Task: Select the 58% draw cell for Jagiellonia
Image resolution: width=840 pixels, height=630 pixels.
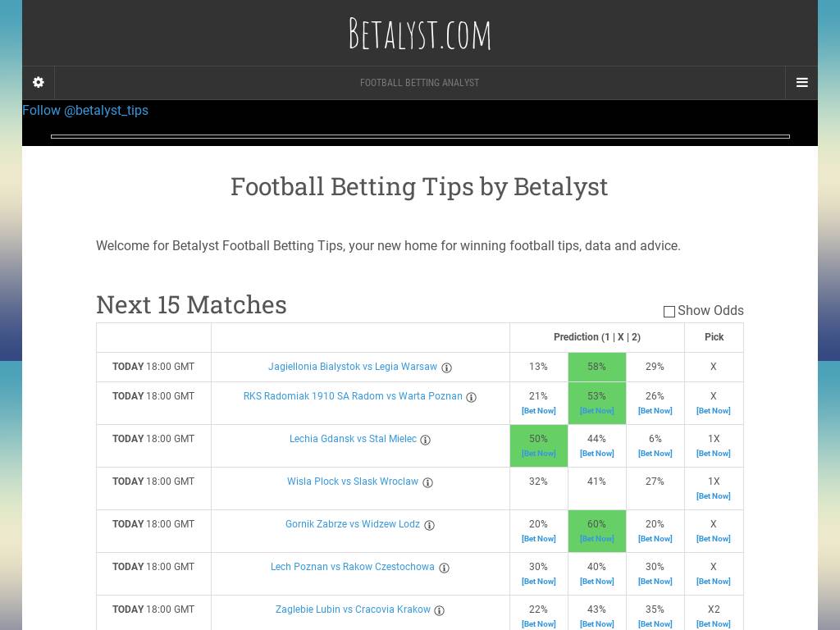Action: pyautogui.click(x=597, y=367)
